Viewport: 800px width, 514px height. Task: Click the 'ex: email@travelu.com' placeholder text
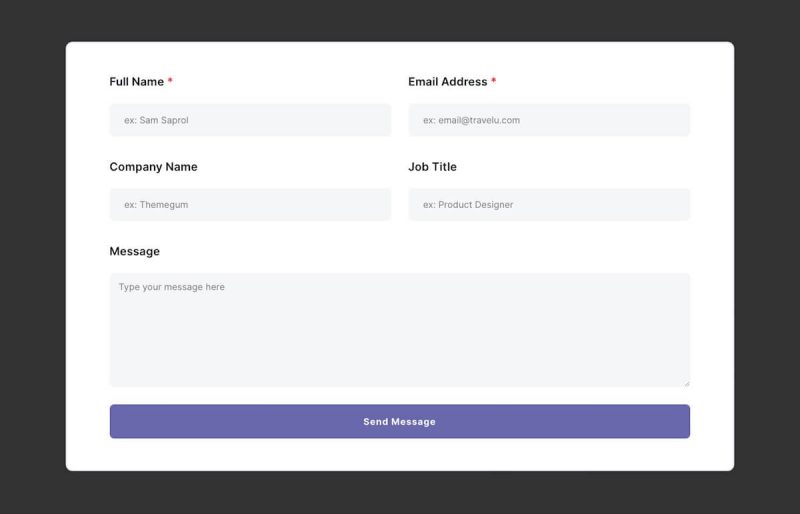point(471,120)
